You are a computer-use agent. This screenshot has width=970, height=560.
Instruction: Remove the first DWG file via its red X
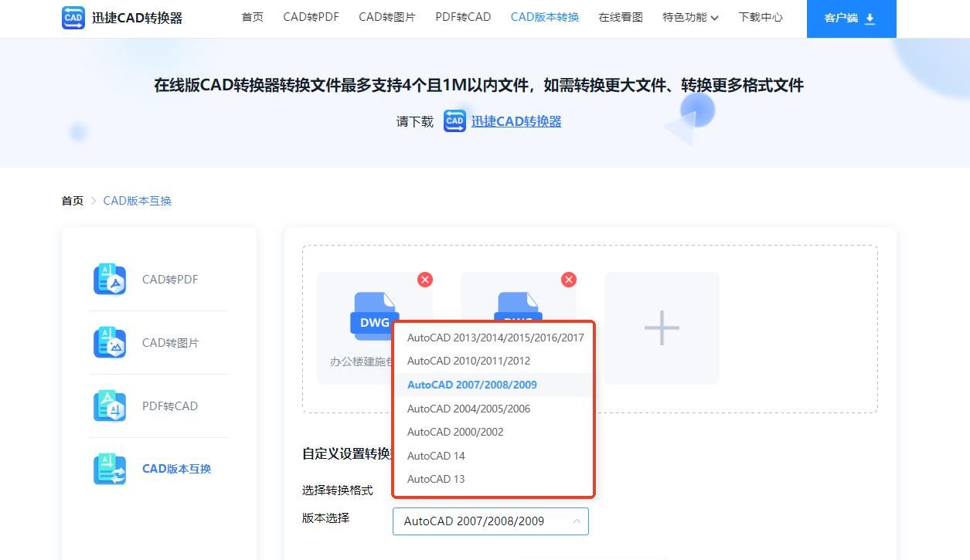[424, 280]
